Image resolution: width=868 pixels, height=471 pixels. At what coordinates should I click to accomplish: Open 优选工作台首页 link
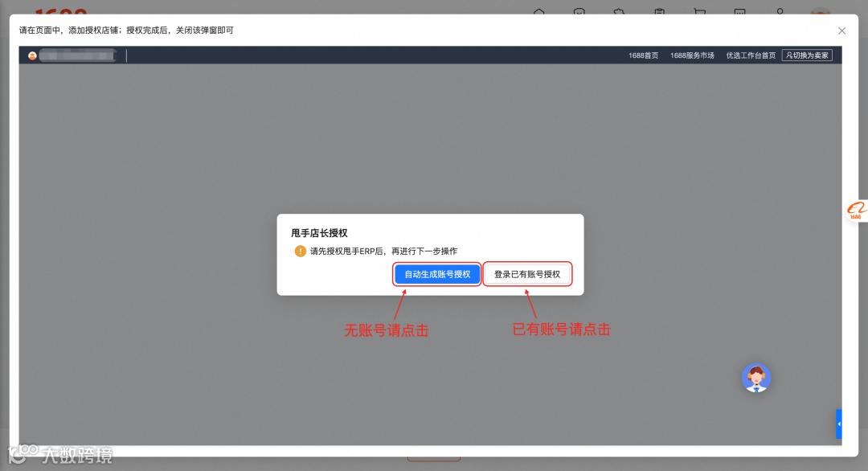coord(751,55)
